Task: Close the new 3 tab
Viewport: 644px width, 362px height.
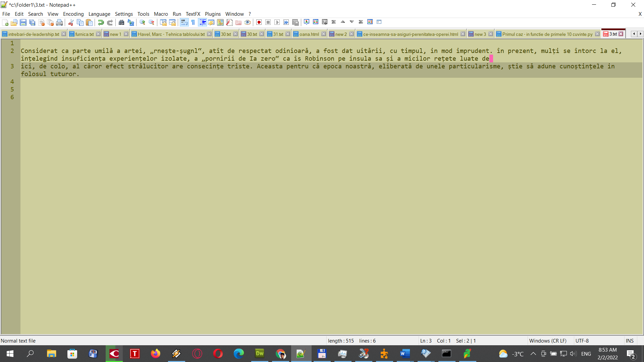Action: tap(491, 34)
